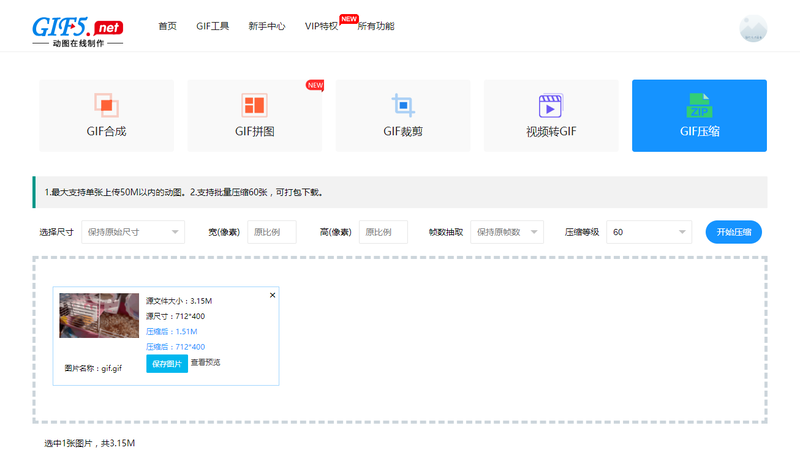
Task: Open the 压缩等级 level dropdown
Action: point(649,232)
